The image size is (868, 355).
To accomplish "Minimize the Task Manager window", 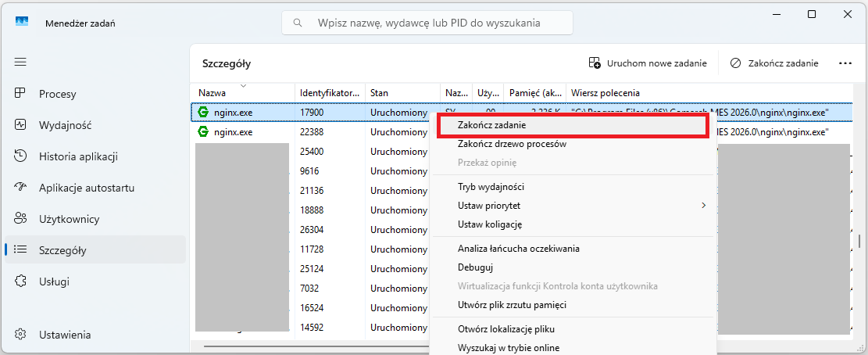I will 776,14.
